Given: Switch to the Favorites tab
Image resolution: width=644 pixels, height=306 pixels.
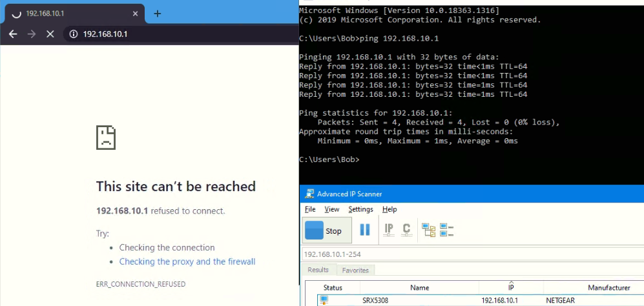Looking at the screenshot, I should [355, 270].
